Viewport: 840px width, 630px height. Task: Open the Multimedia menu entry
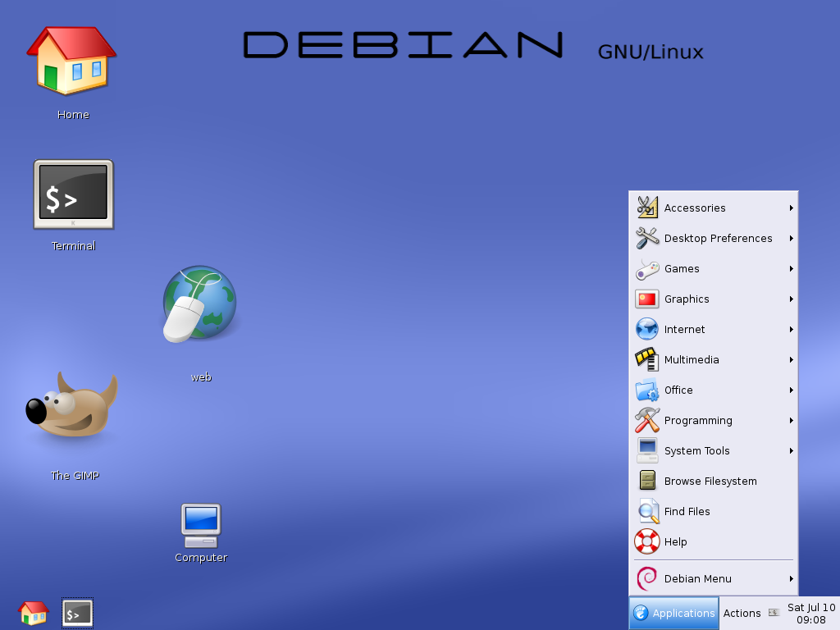[714, 359]
